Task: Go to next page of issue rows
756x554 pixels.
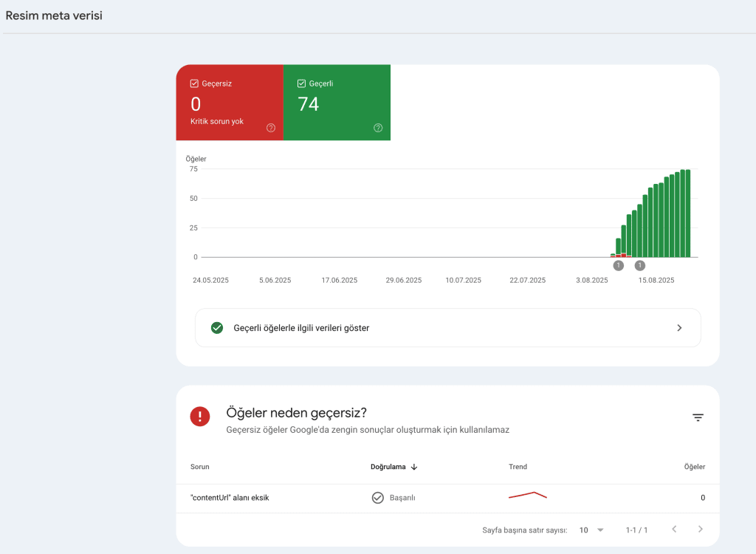Action: click(700, 530)
